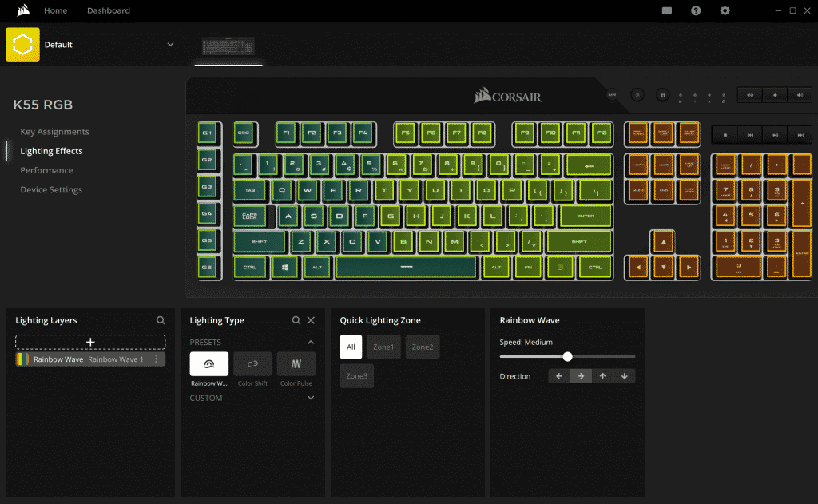Click the CAPS LOCK key
This screenshot has width=818, height=504.
250,216
